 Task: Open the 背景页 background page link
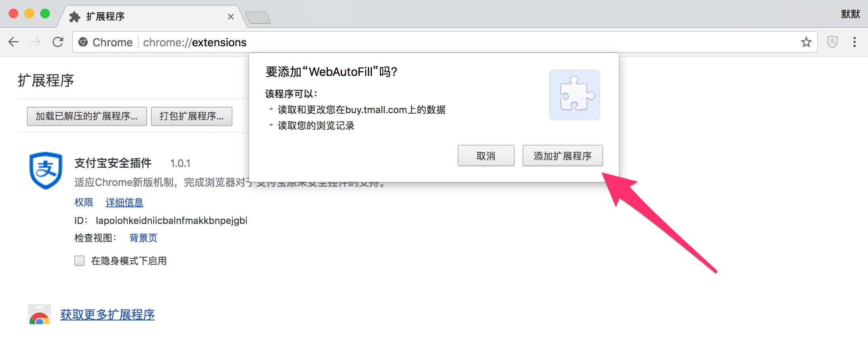tap(143, 238)
